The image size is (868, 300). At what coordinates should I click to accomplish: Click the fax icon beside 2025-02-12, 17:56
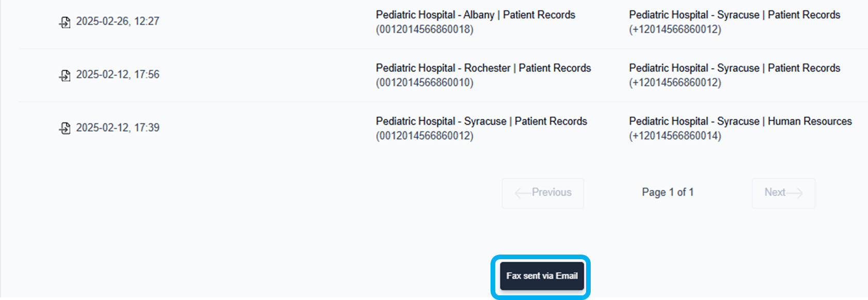[x=65, y=75]
